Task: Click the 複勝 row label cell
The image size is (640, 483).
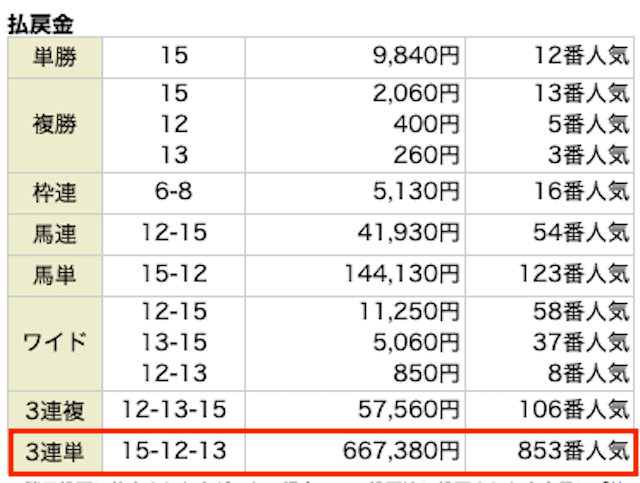Action: point(55,125)
